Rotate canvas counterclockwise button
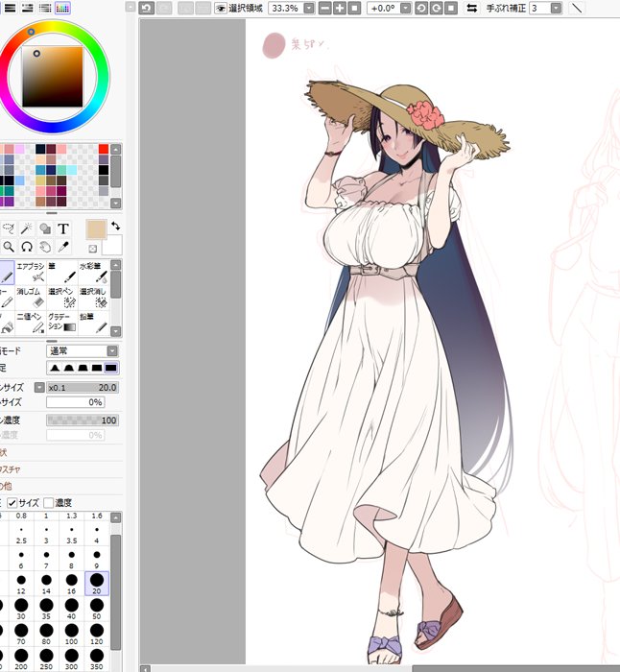This screenshot has height=672, width=620. pos(421,8)
